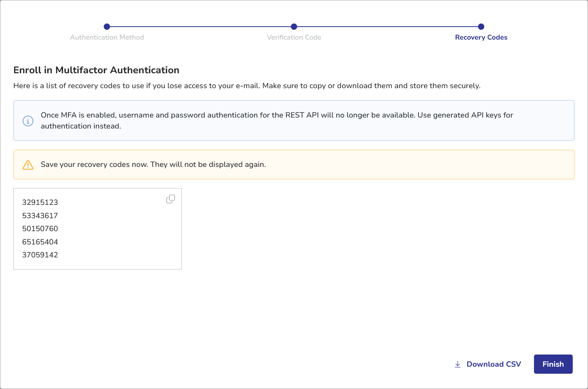Click recovery code 37059142
The height and width of the screenshot is (389, 588).
click(x=40, y=255)
